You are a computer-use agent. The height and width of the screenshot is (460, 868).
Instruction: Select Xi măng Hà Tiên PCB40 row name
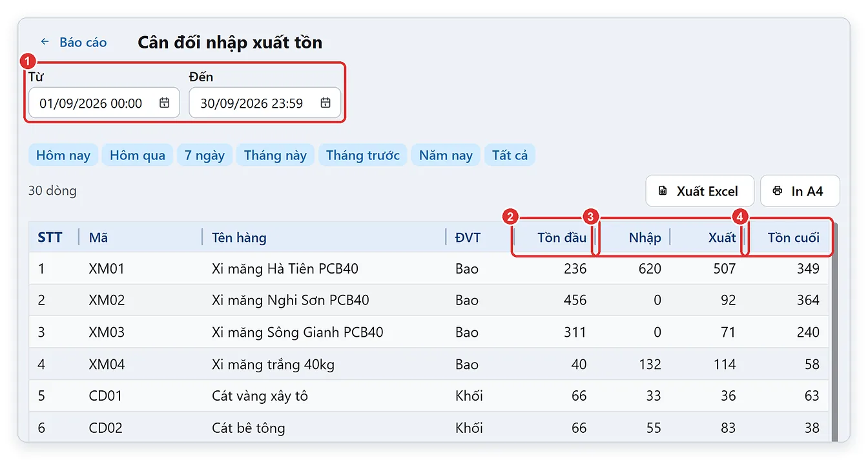tap(285, 268)
